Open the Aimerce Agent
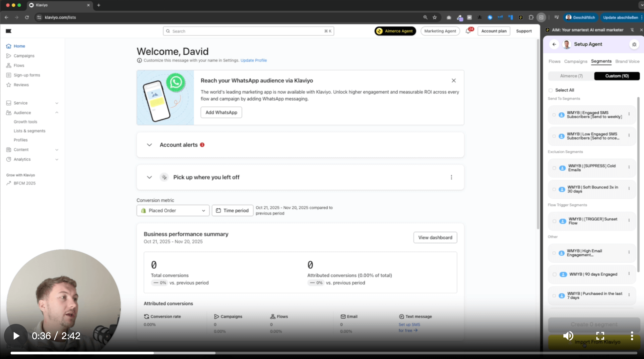 tap(395, 31)
